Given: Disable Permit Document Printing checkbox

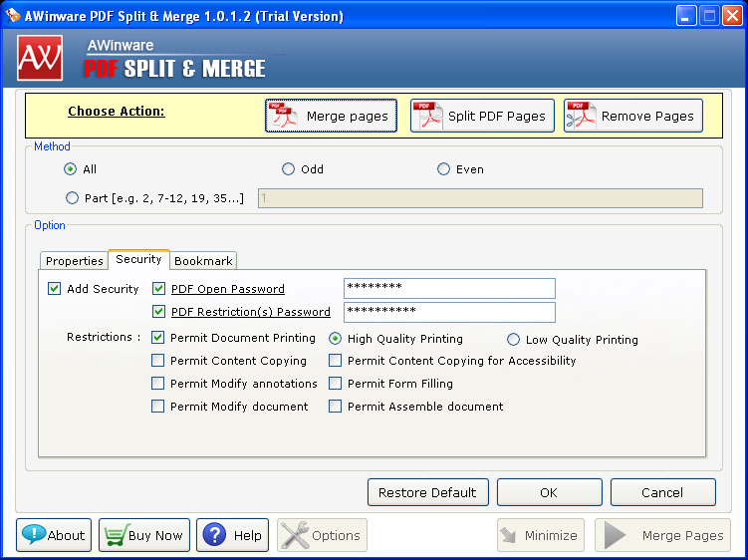Looking at the screenshot, I should [158, 337].
